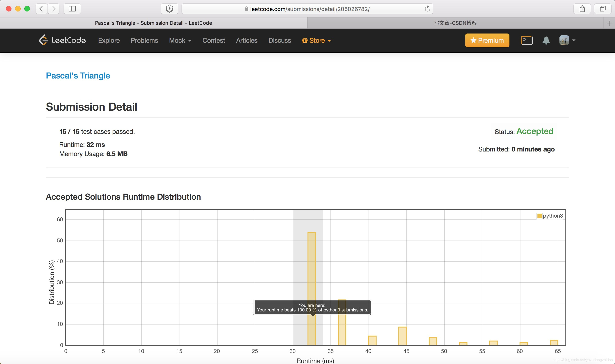Click the 64 ms distribution bar
Screen dimensions: 615x364
(x=554, y=343)
